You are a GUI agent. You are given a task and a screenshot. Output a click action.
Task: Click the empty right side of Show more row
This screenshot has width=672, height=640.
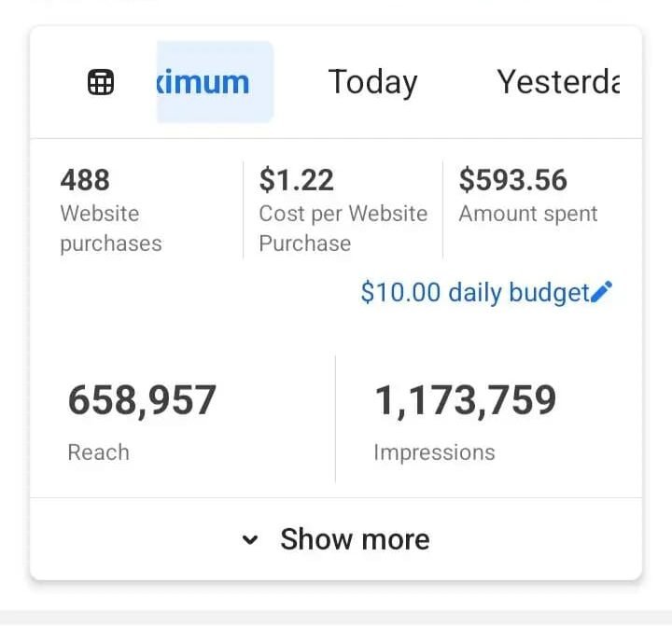pos(551,539)
